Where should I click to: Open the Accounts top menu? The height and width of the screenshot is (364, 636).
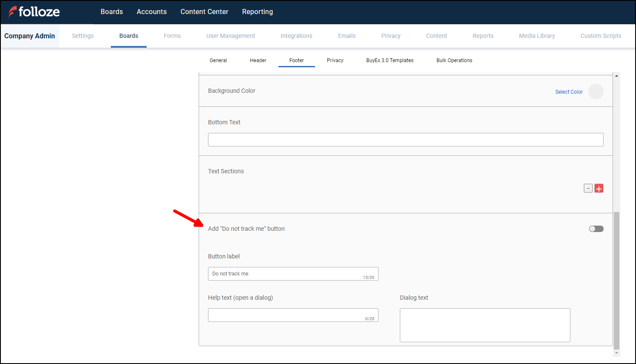click(151, 12)
